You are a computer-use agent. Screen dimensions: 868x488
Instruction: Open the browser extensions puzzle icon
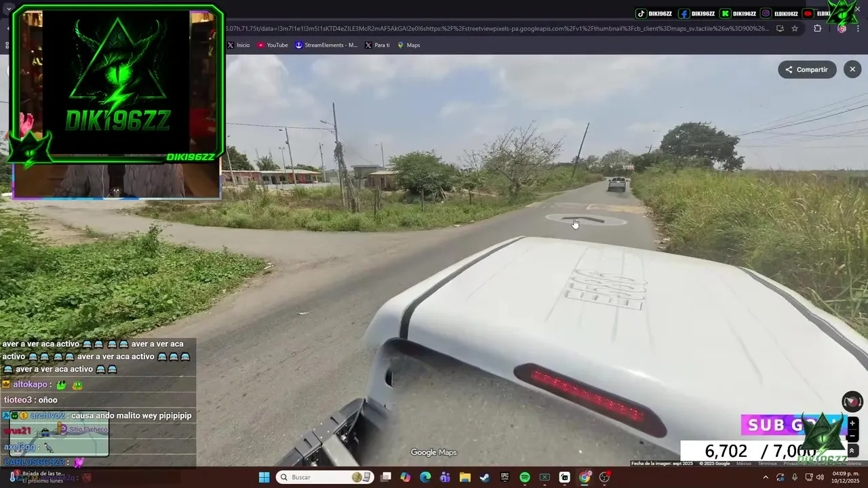tap(817, 28)
